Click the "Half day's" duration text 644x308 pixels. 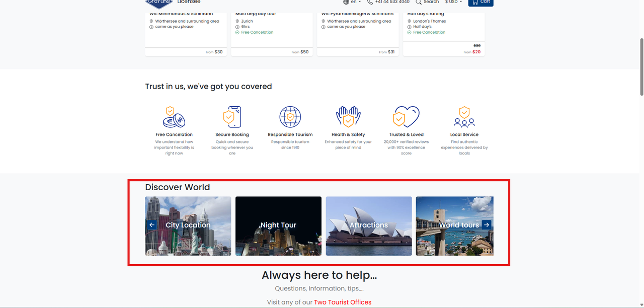click(x=423, y=27)
